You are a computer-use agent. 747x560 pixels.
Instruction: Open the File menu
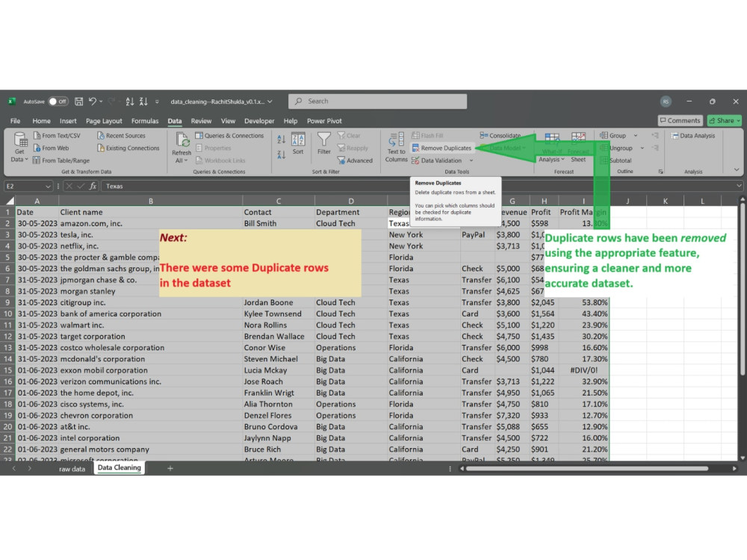point(15,121)
